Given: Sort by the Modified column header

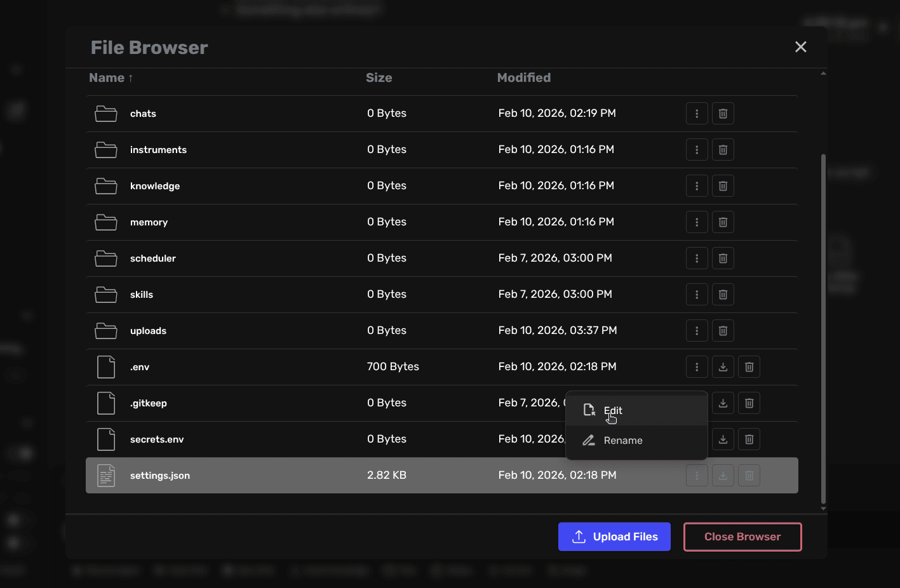Looking at the screenshot, I should [x=524, y=77].
